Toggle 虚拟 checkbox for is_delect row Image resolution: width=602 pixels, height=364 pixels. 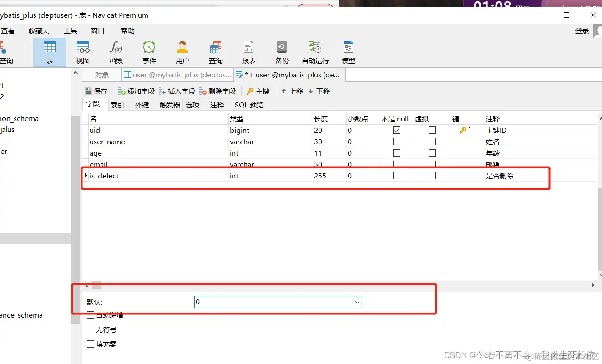coord(432,176)
